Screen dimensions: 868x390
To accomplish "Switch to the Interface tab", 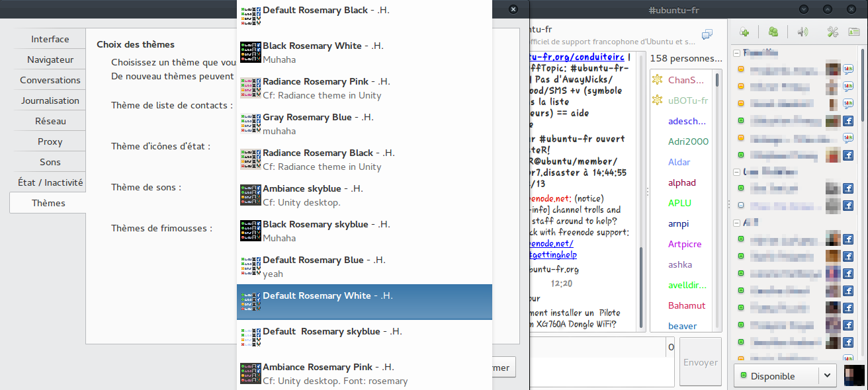I will pos(50,39).
